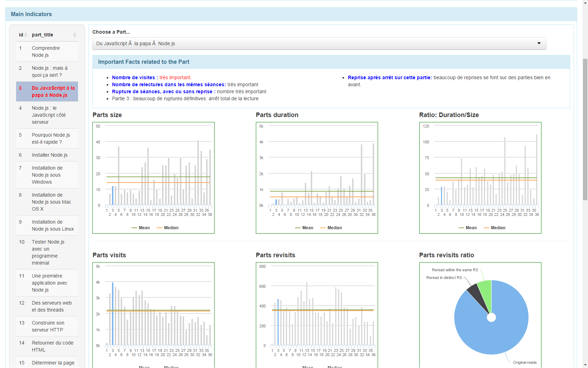Click the blue bar in Parts revisits chart
Screen dimensions: 588x368
278,322
